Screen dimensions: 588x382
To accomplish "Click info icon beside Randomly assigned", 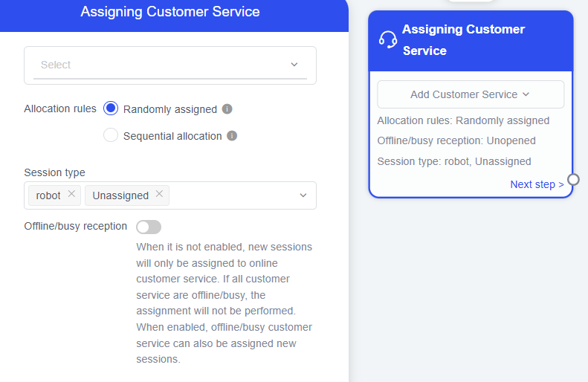I will point(227,109).
